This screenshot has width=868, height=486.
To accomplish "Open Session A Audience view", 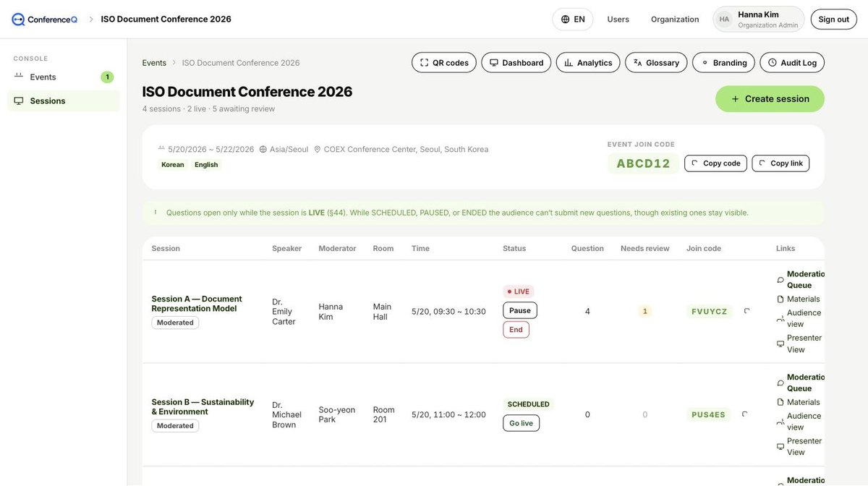I will (799, 318).
